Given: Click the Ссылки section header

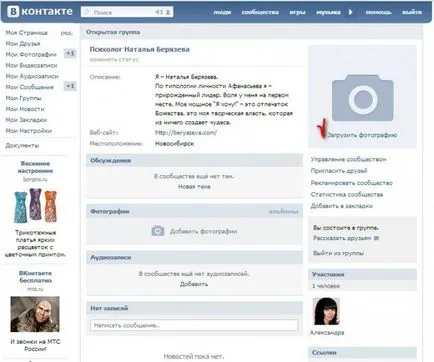Looking at the screenshot, I should (x=362, y=352).
